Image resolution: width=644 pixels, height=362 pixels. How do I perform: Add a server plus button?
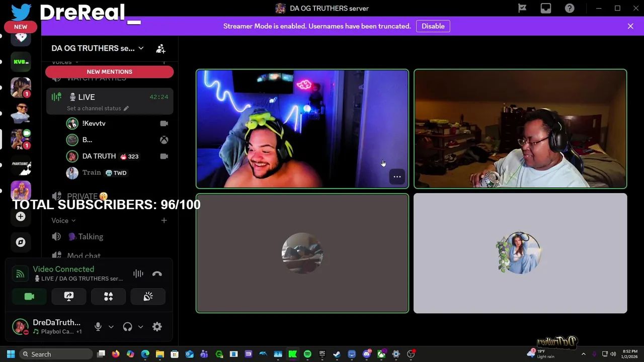point(21,217)
